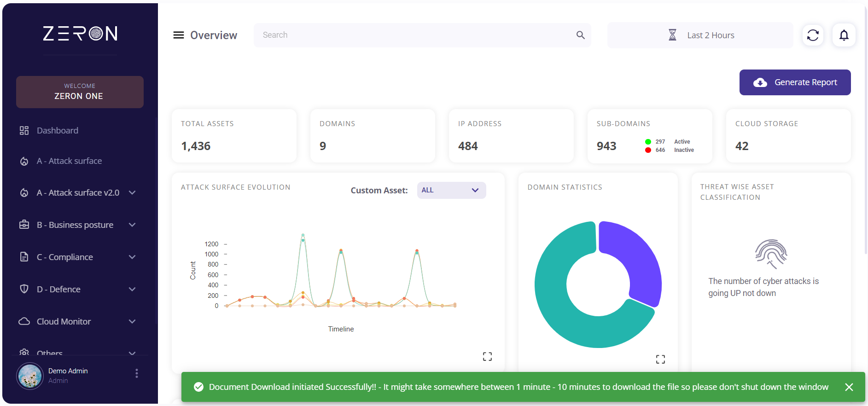Click the Domains card showing 9
The image size is (868, 406).
(373, 136)
